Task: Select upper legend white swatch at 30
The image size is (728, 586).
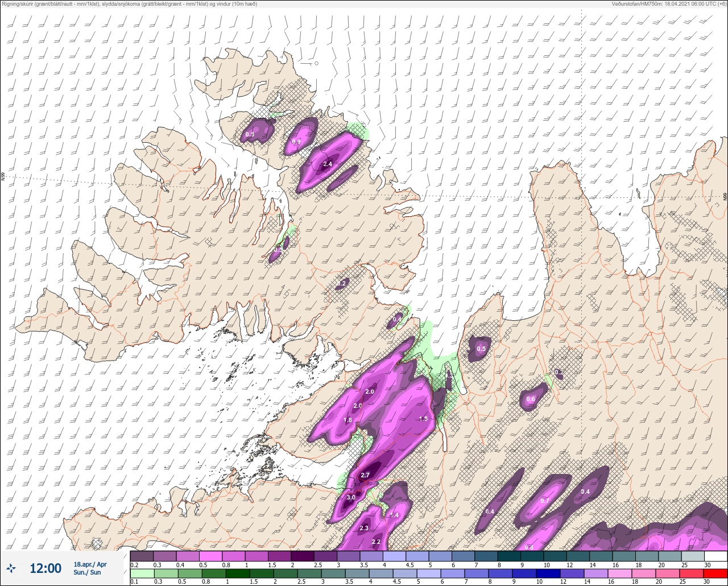Action: point(715,556)
